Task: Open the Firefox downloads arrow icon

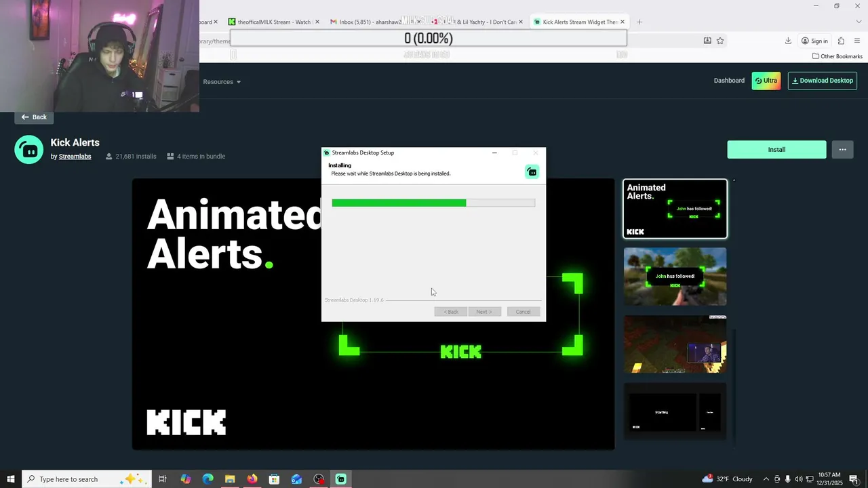Action: click(788, 41)
